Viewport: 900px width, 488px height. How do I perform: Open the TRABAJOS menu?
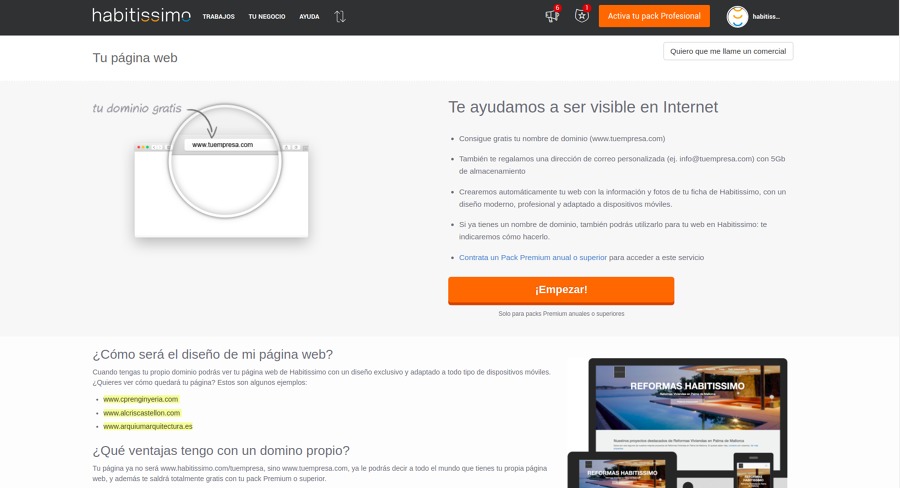coord(219,17)
